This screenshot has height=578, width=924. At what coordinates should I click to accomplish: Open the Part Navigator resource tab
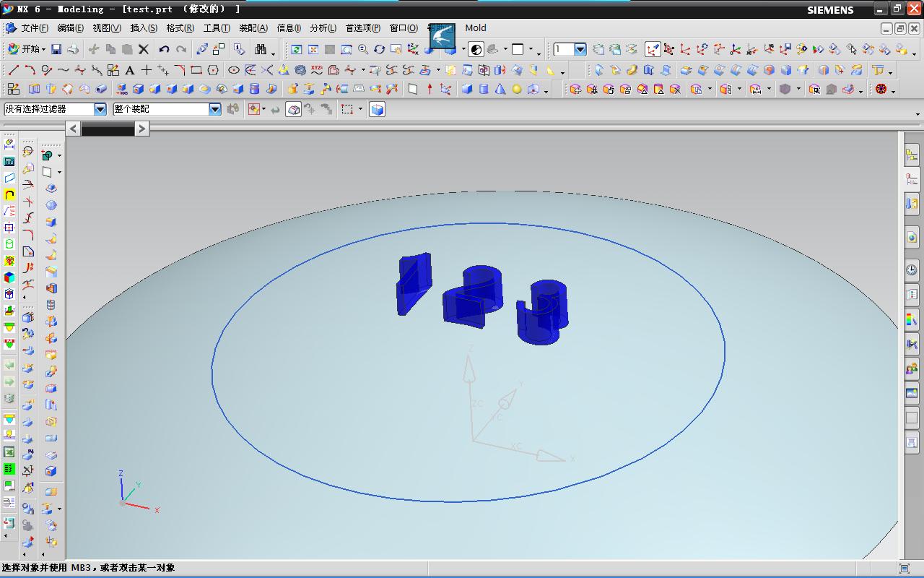(x=912, y=178)
